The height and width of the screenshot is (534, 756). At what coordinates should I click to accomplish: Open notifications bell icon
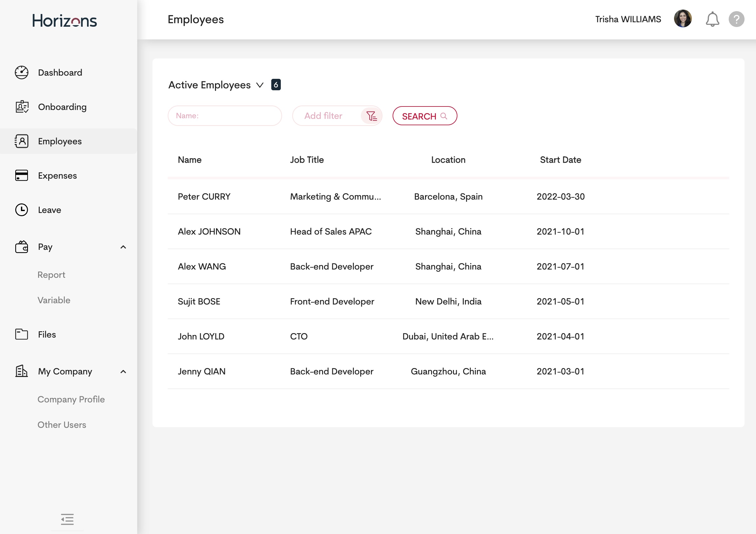712,19
